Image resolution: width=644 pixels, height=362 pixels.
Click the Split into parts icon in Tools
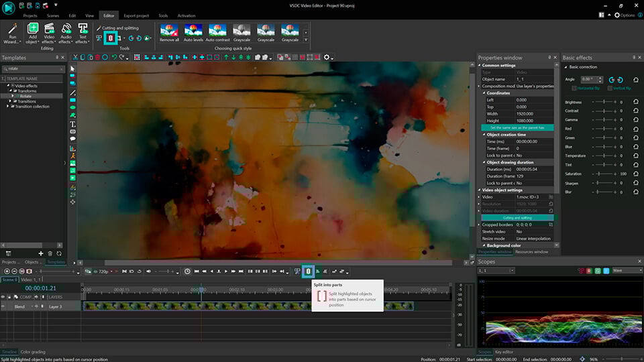tap(111, 38)
